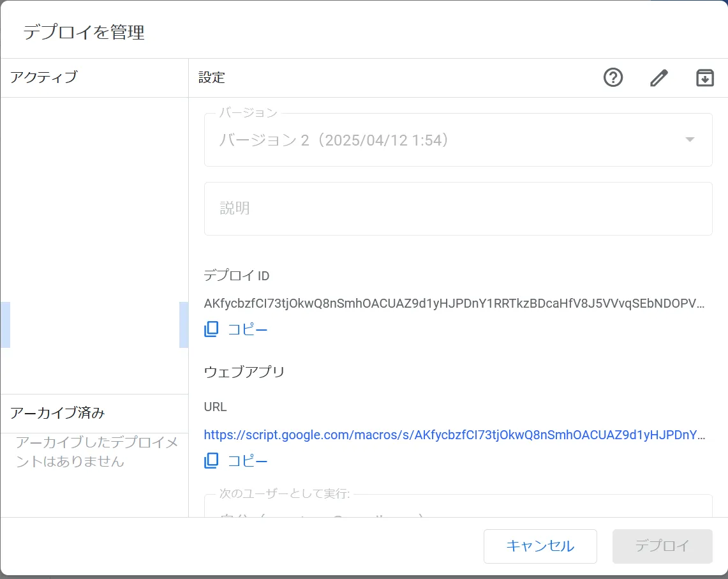Select the アーカイブ済み section header
This screenshot has width=728, height=579.
[57, 413]
